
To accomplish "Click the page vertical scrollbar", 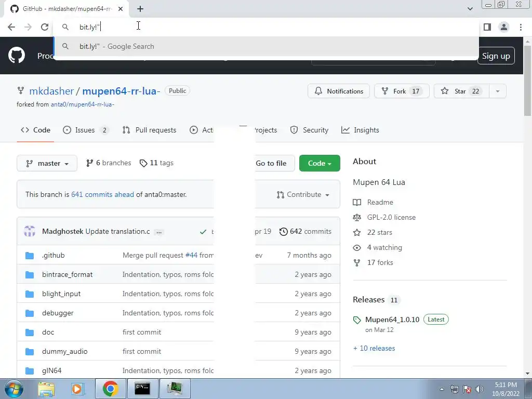I will point(528,82).
